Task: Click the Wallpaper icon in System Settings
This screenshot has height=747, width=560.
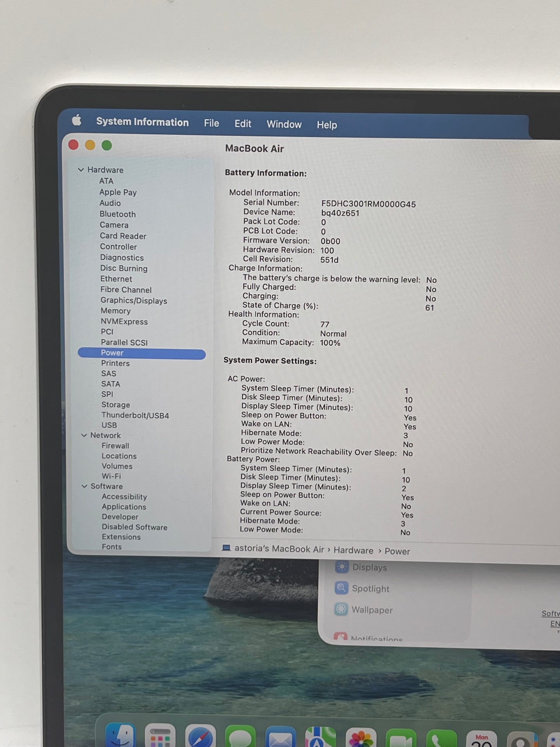Action: coord(341,609)
